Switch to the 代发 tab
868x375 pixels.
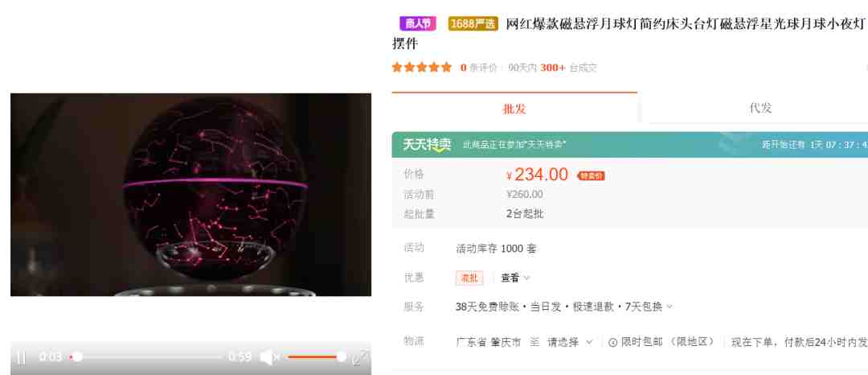(760, 108)
